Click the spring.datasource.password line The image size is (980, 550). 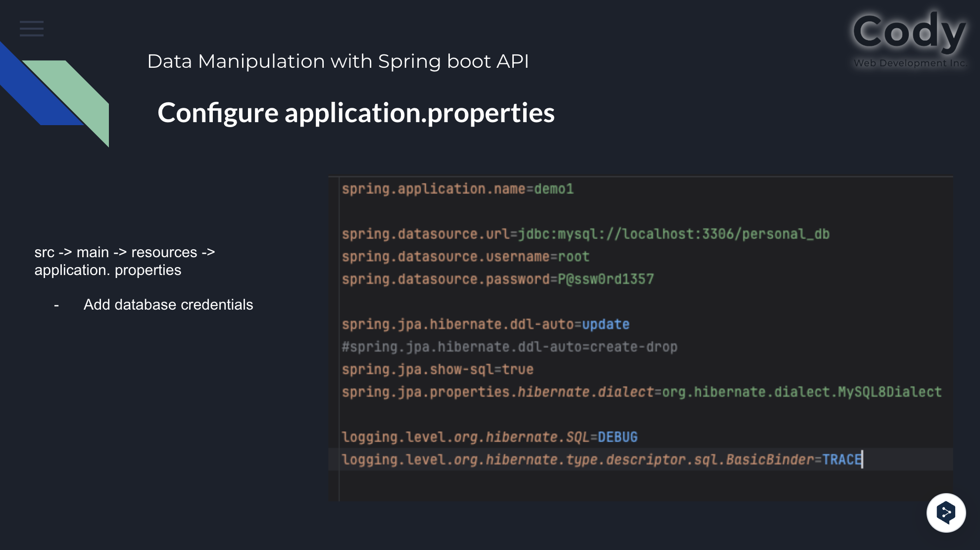[497, 279]
